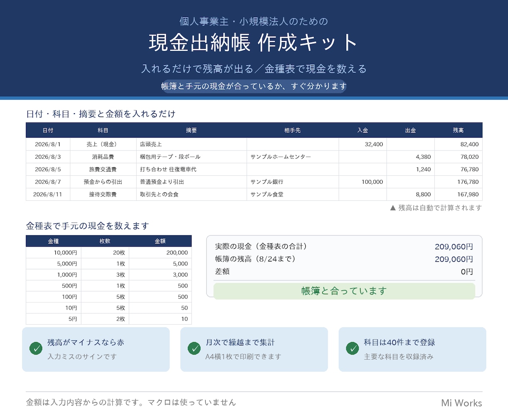Screen dimensions: 508x420
Task: Click the 打ち合わせ 往復電車代 description cell
Action: click(192, 169)
